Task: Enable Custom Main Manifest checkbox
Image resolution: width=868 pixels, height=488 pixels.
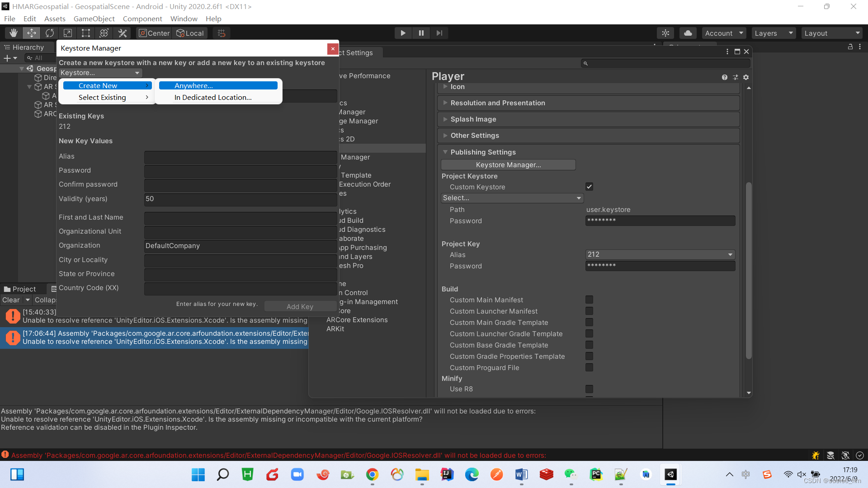Action: 589,300
